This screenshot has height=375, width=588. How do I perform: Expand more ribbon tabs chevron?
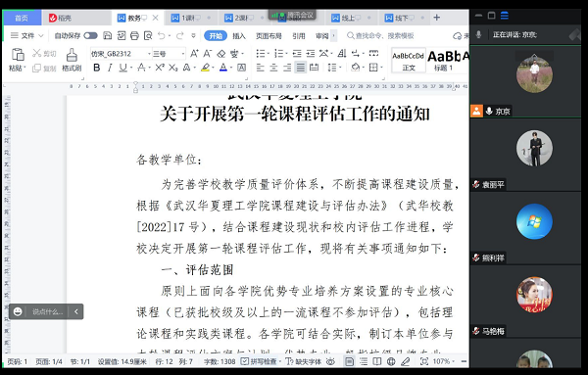[333, 35]
